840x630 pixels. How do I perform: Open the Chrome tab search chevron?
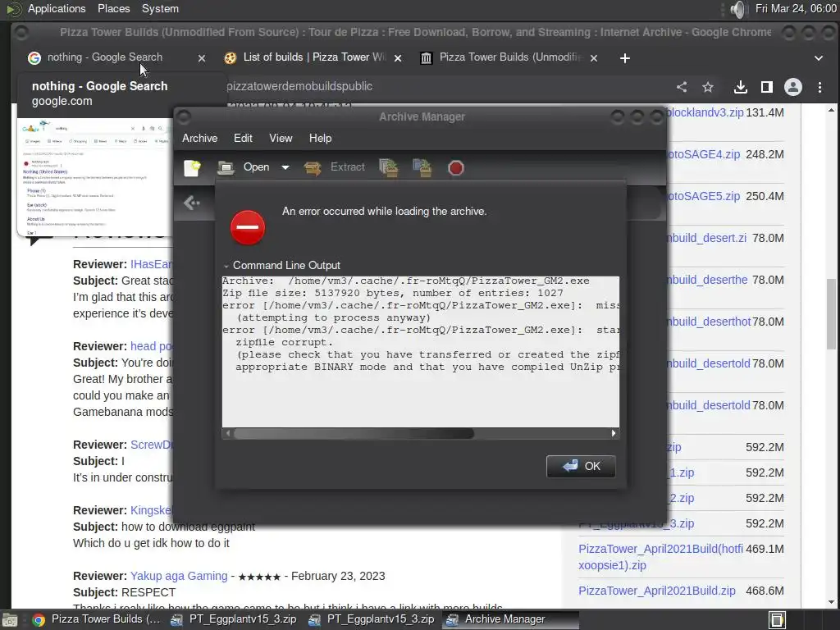point(819,58)
